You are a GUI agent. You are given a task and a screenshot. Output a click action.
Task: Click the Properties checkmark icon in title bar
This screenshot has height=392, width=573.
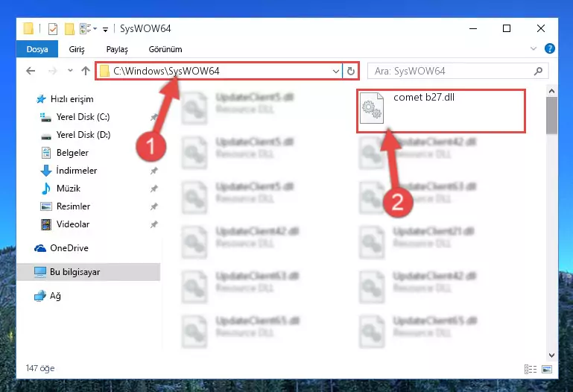[53, 28]
